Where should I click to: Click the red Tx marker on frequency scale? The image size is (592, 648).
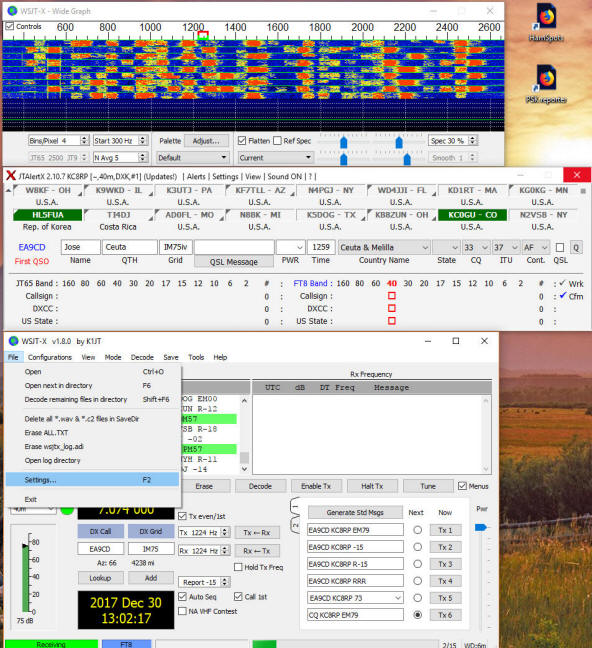203,34
